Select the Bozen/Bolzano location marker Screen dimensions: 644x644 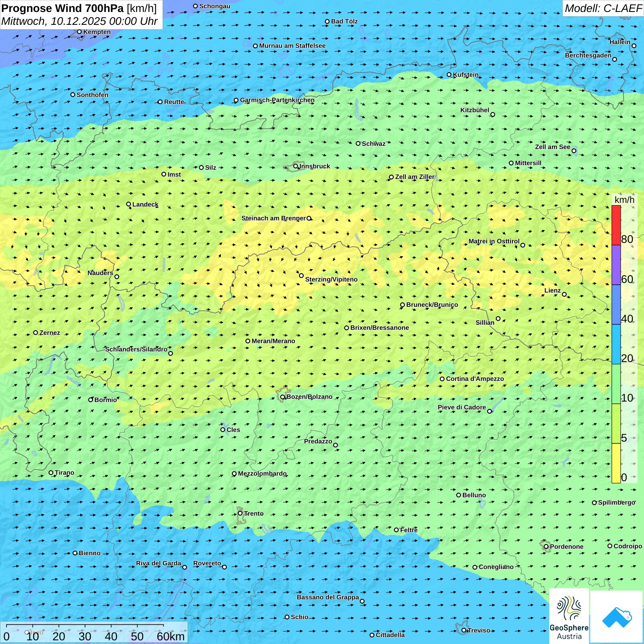click(283, 397)
